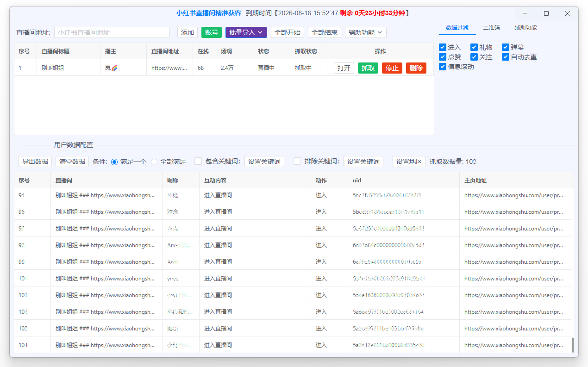Viewport: 588px width, 367px height.
Task: Click 全部开始 button
Action: tap(288, 32)
